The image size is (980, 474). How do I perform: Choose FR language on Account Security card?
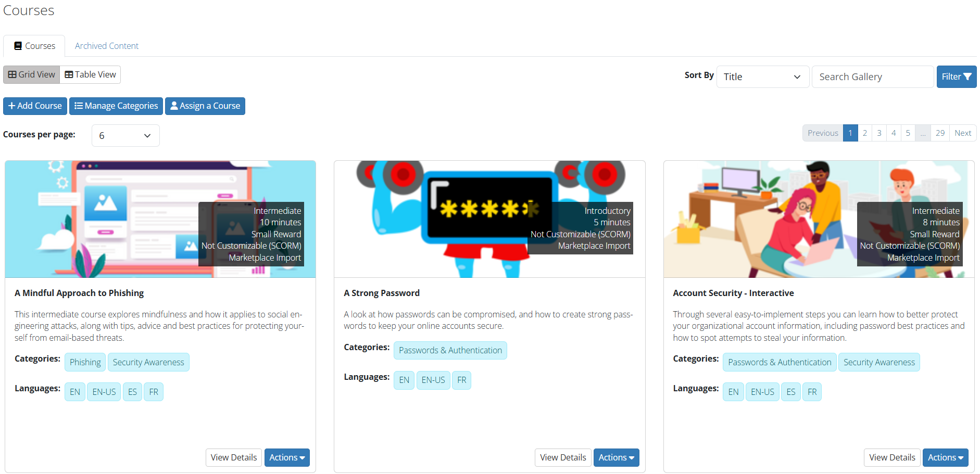pyautogui.click(x=812, y=392)
